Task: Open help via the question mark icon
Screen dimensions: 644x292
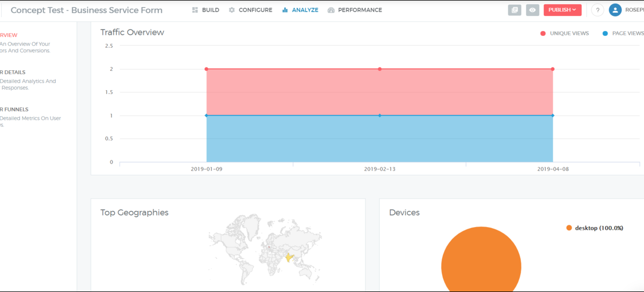Action: (x=598, y=10)
